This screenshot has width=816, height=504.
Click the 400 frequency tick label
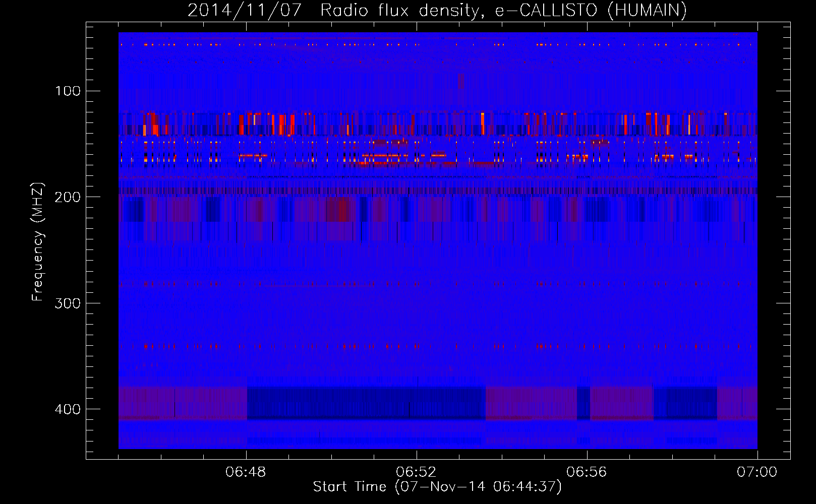pyautogui.click(x=68, y=409)
